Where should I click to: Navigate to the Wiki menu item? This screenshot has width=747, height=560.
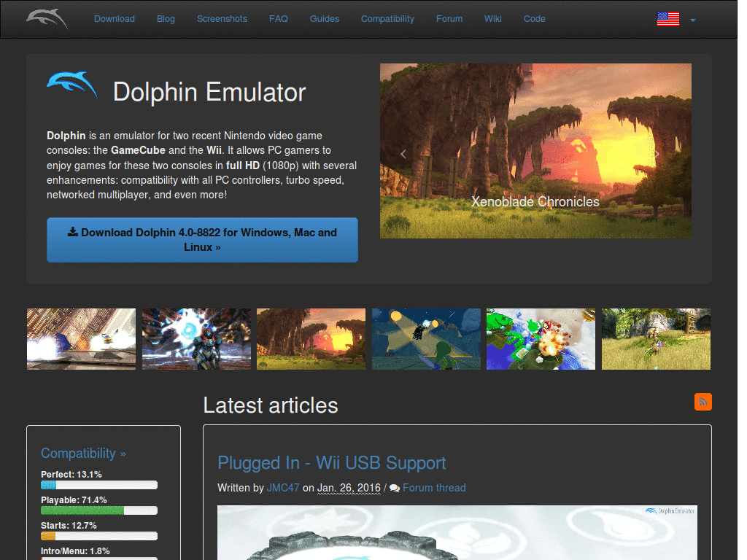pos(492,19)
